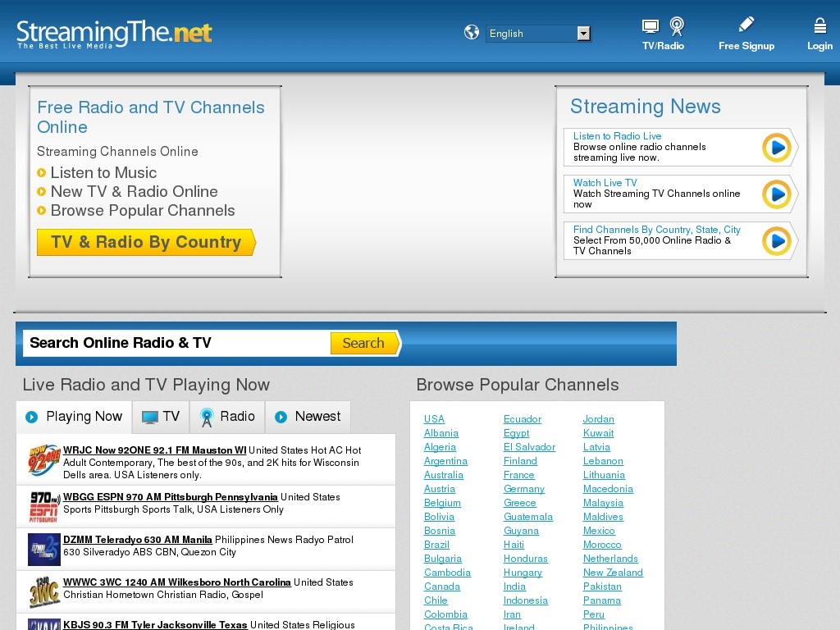
Task: Browse channels for Kuwait
Action: [598, 433]
